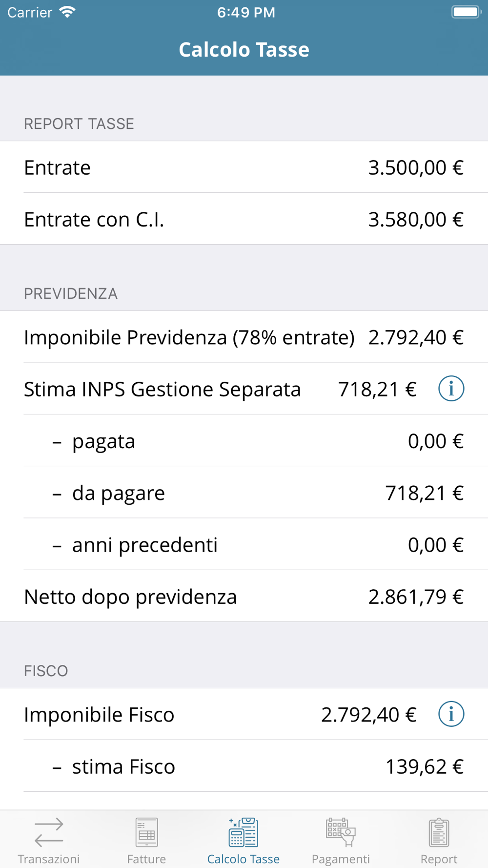Tap the Fatture invoice icon
The width and height of the screenshot is (488, 868).
pyautogui.click(x=146, y=832)
